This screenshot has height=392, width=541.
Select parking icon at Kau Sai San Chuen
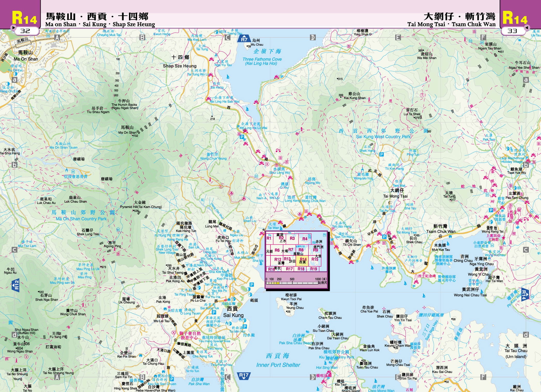[172, 379]
